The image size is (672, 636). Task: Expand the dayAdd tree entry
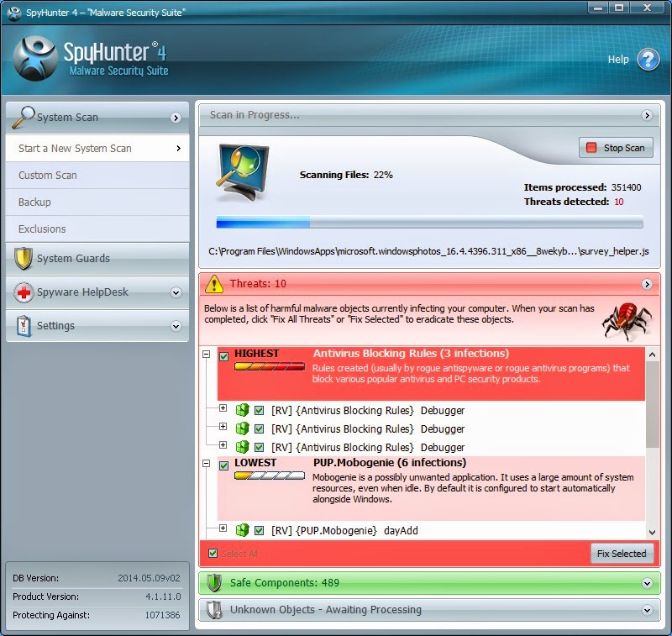(x=223, y=528)
